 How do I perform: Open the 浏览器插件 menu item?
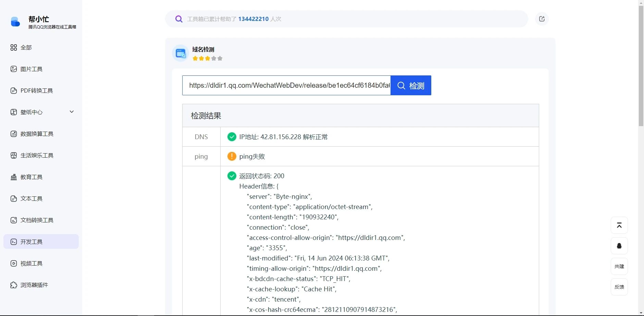(x=41, y=285)
